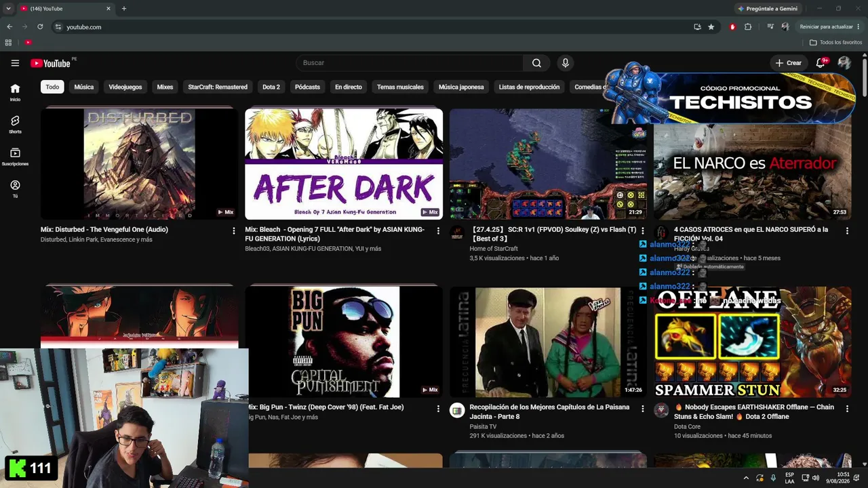Select the Pódcasts chip
The height and width of the screenshot is (488, 868).
point(307,87)
